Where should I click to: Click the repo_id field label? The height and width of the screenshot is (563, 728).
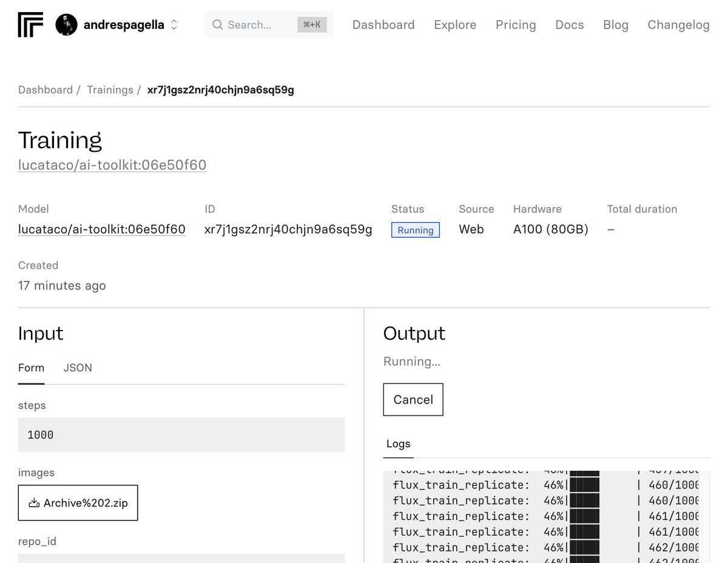coord(37,541)
